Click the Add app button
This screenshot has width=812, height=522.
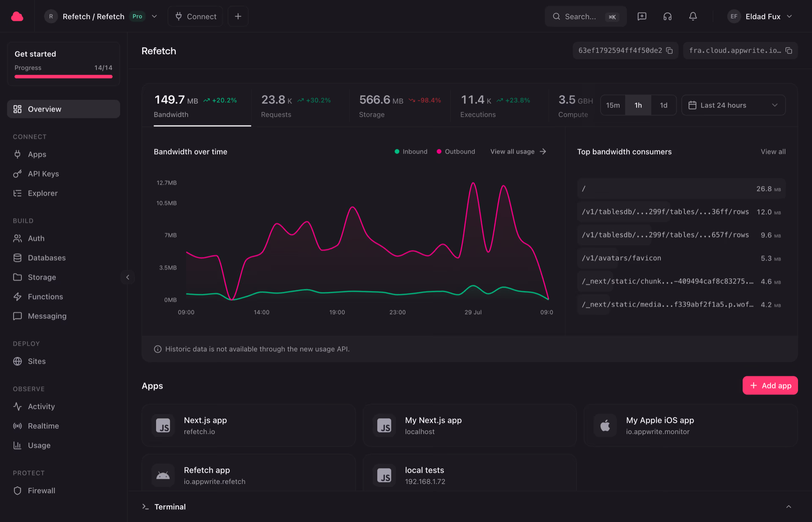click(770, 385)
